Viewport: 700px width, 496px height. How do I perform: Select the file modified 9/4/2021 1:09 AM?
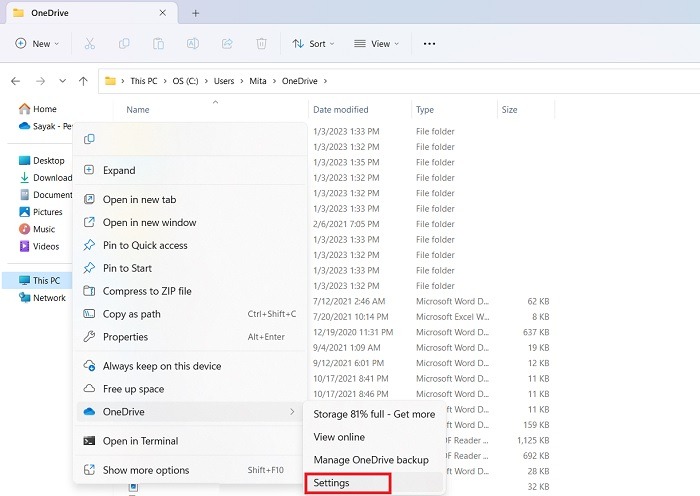coord(431,348)
